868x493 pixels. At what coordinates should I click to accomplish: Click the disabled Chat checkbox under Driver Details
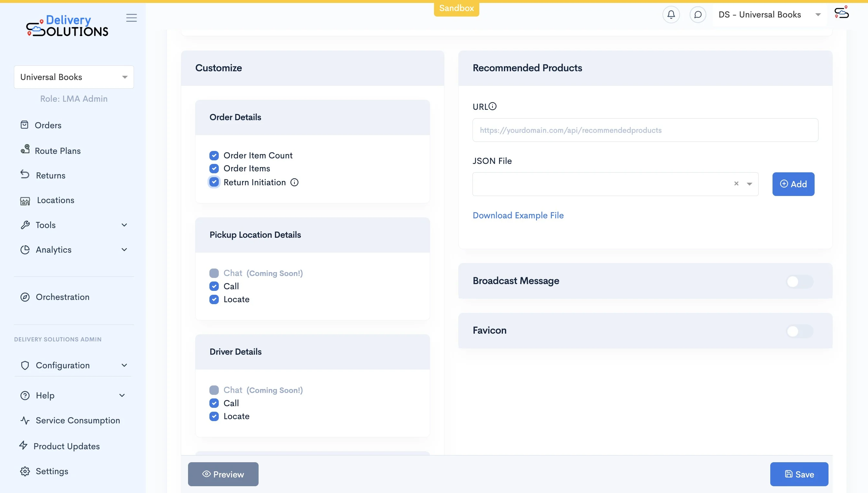coord(214,390)
